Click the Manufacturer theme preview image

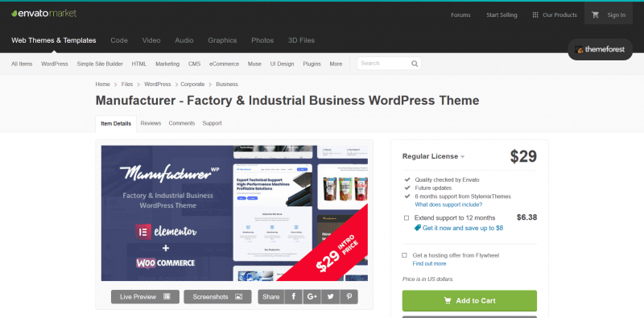pyautogui.click(x=234, y=213)
